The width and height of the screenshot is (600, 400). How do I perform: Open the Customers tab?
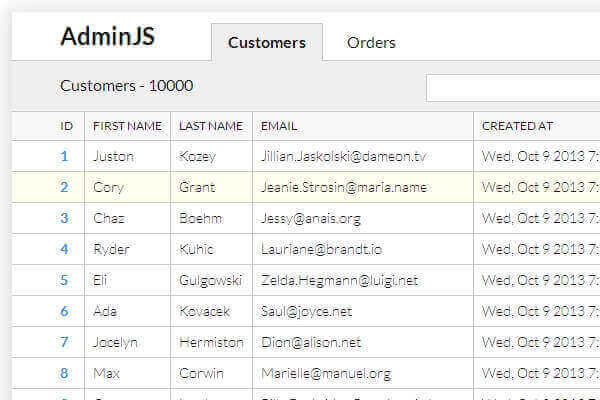point(267,42)
